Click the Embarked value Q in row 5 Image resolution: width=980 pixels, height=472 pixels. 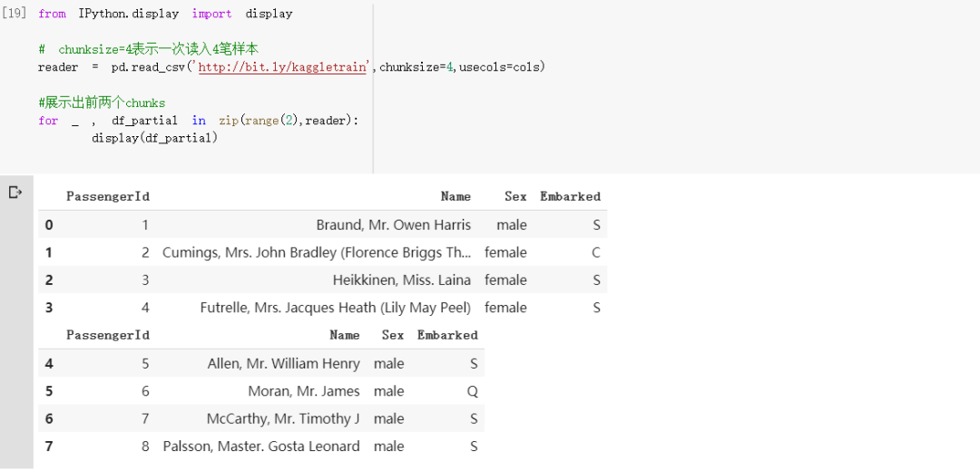coord(472,391)
